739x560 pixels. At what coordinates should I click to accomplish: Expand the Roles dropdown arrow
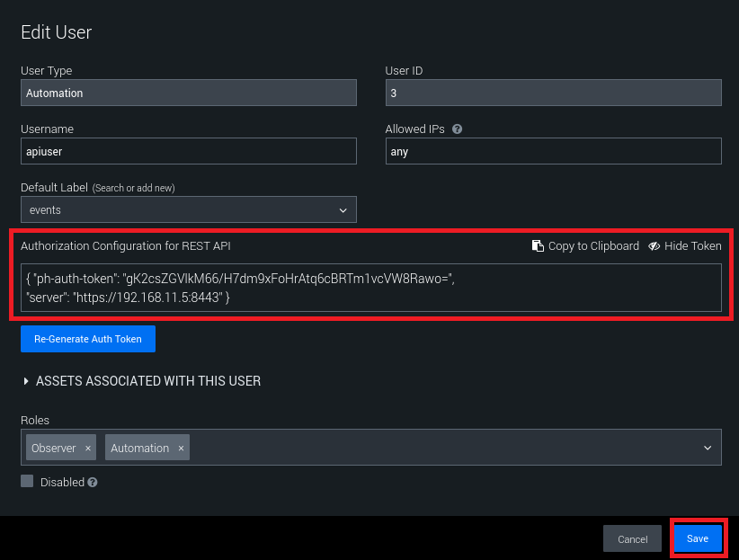708,448
